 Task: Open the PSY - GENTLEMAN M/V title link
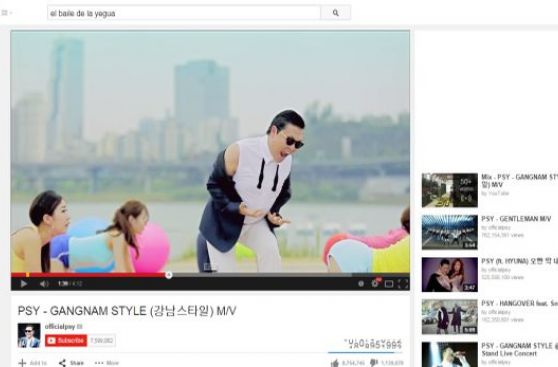pos(516,219)
